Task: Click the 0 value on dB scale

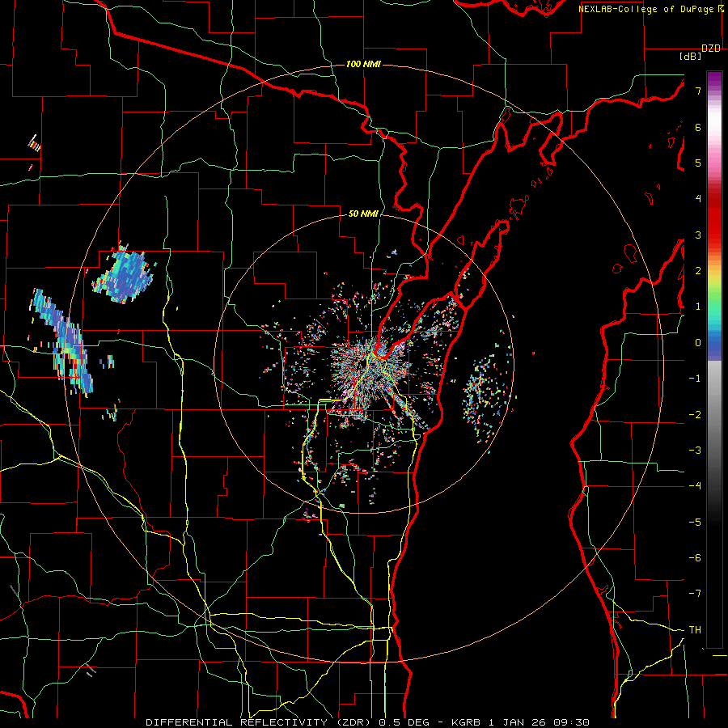Action: point(698,343)
